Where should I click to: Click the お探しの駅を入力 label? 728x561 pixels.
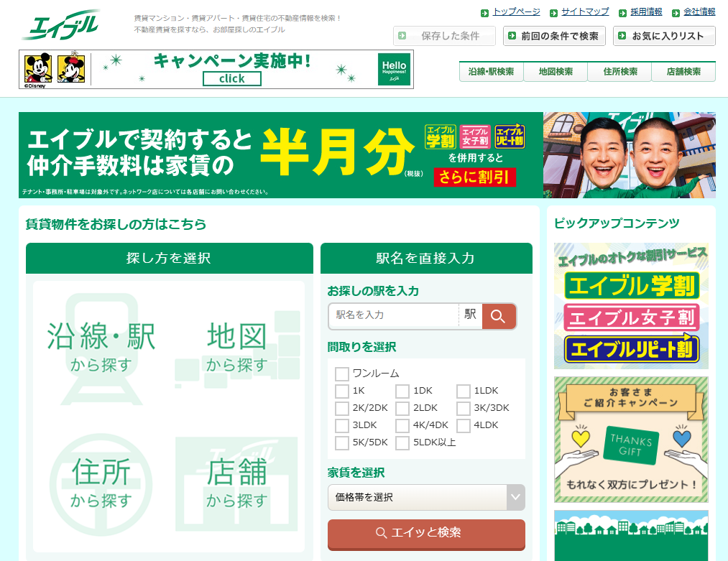point(373,291)
